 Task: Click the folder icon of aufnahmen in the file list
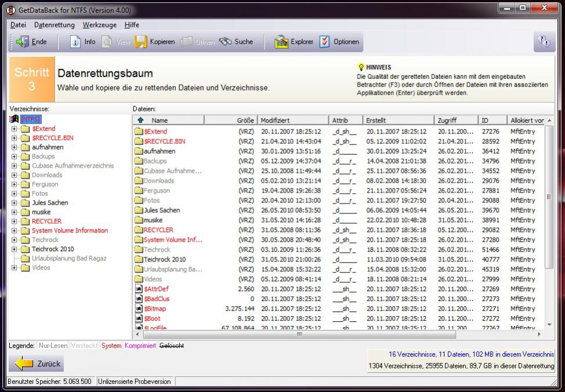[139, 151]
